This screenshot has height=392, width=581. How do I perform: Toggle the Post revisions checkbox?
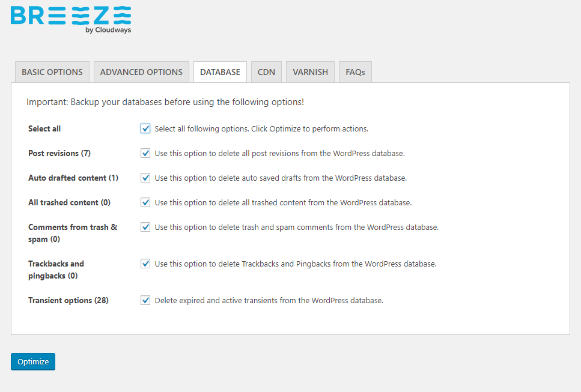145,153
